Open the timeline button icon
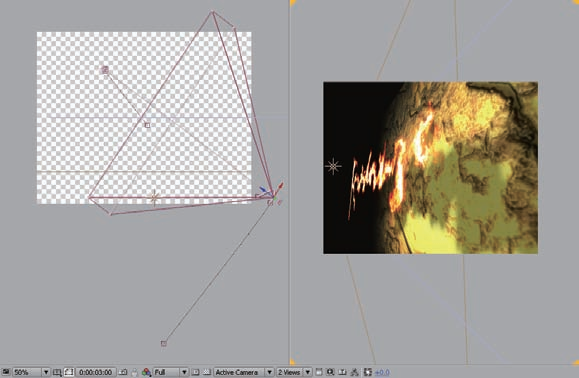 [343, 372]
